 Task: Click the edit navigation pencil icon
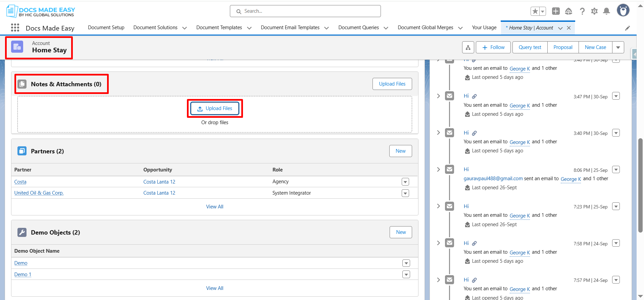click(627, 28)
